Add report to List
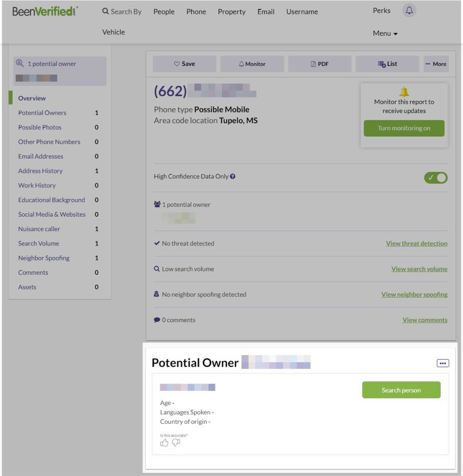Image resolution: width=463 pixels, height=476 pixels. pyautogui.click(x=387, y=64)
